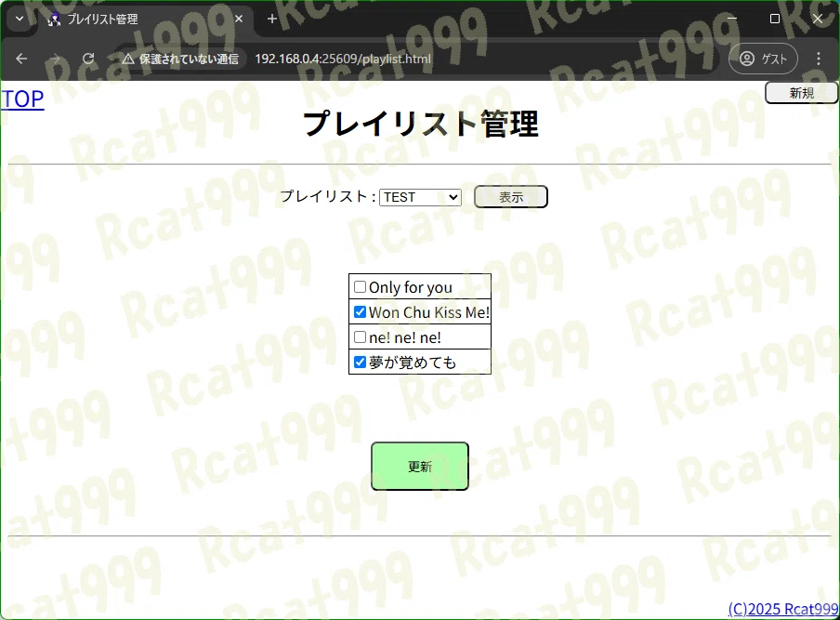The height and width of the screenshot is (620, 840).
Task: Follow the TOP link
Action: click(22, 99)
